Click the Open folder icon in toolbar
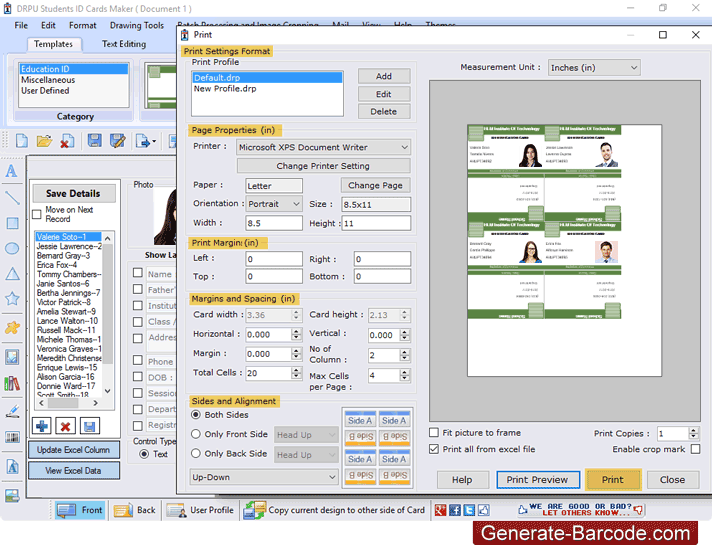Viewport: 712px width, 545px height. (x=44, y=141)
